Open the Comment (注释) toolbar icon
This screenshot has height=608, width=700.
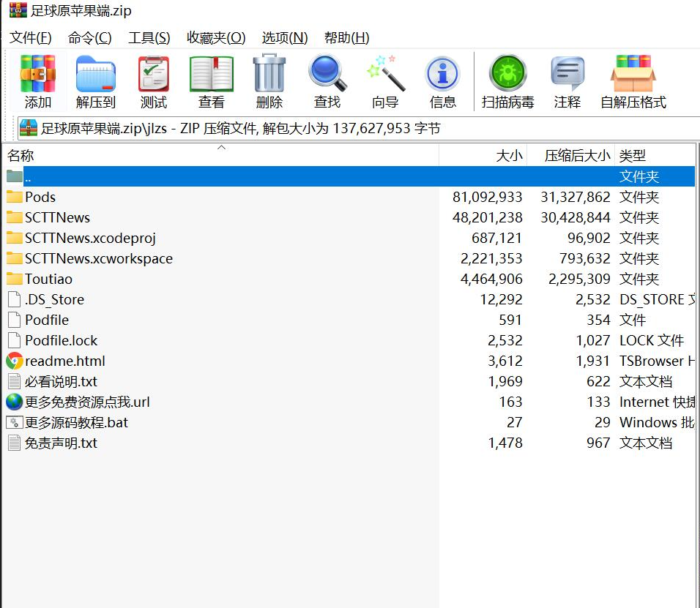click(567, 82)
